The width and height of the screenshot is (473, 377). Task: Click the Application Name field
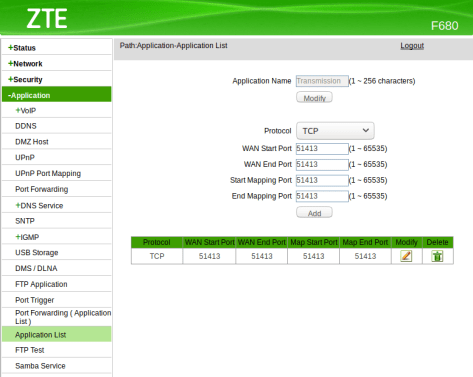pyautogui.click(x=322, y=81)
